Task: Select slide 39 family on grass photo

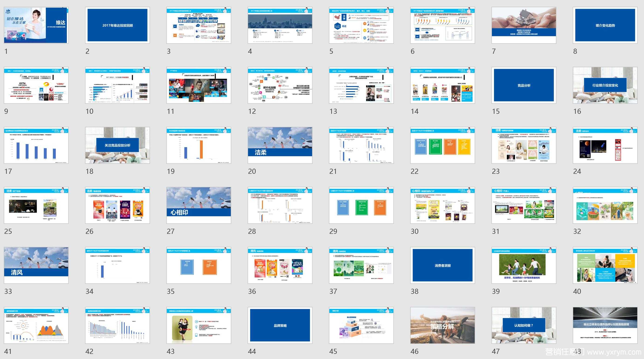Action: pos(524,265)
